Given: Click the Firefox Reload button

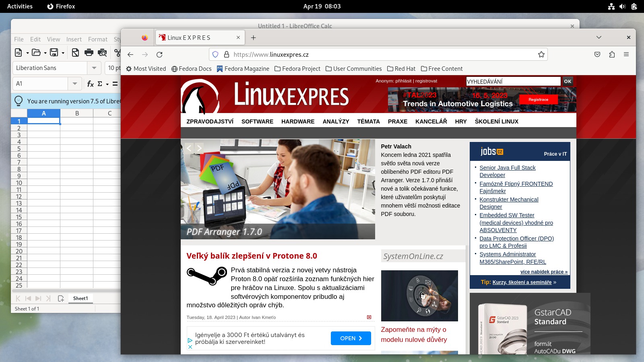Looking at the screenshot, I should (x=159, y=54).
